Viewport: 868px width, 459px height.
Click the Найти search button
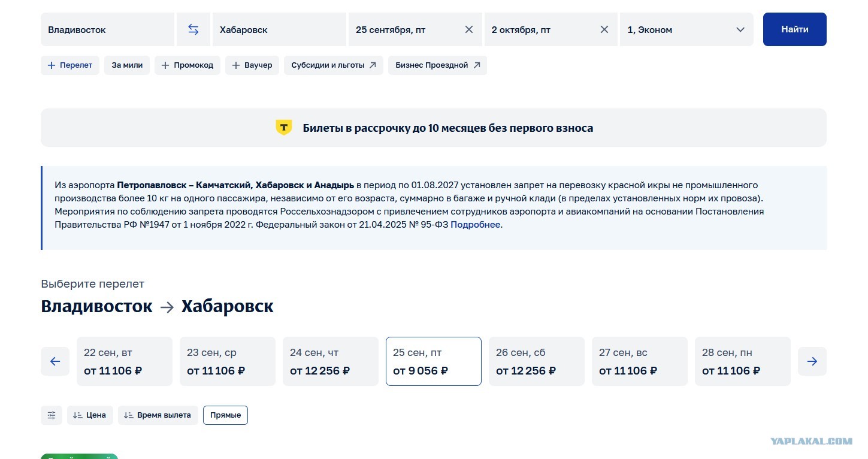[x=795, y=29]
